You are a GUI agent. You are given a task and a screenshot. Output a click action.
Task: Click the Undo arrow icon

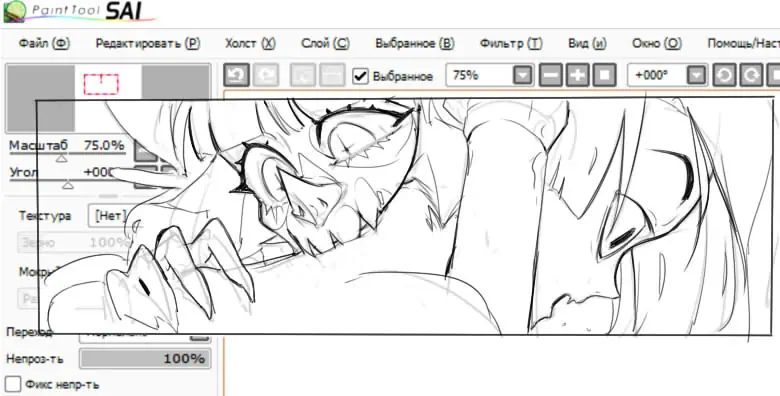pyautogui.click(x=236, y=76)
